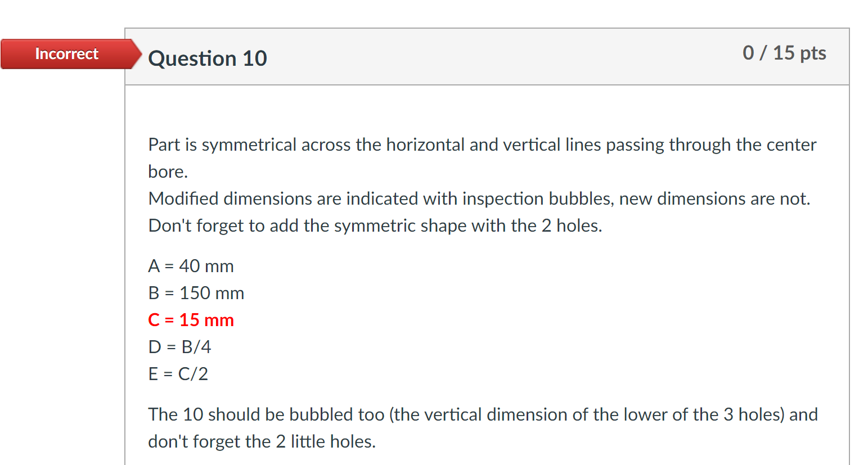Click the sentence about symmetrical part
Screen dimensions: 868x465
click(482, 145)
